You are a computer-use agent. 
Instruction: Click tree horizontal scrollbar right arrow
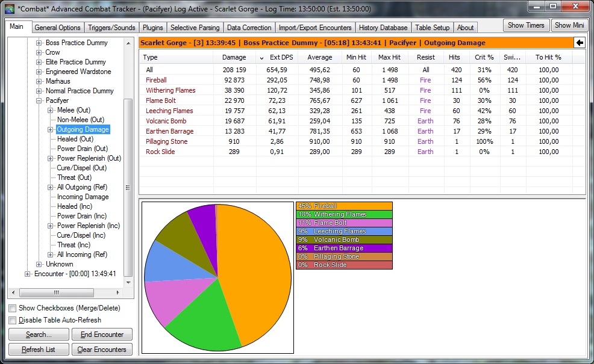[118, 292]
